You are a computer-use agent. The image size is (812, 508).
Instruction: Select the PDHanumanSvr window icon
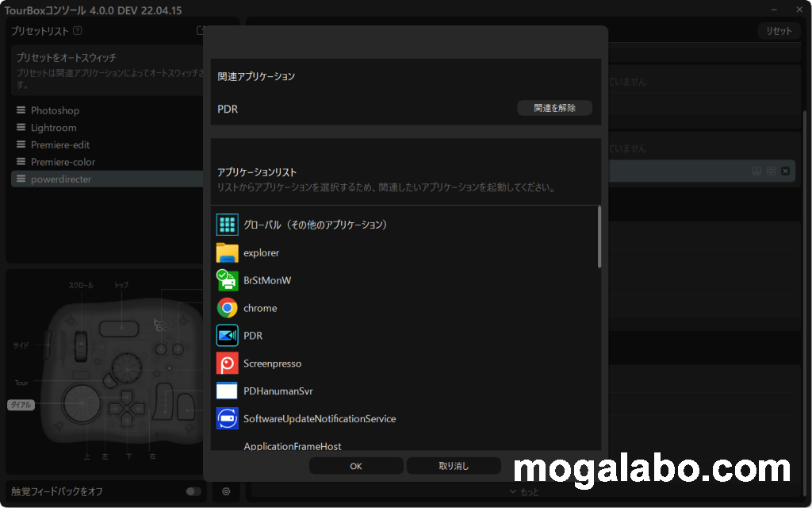point(228,391)
